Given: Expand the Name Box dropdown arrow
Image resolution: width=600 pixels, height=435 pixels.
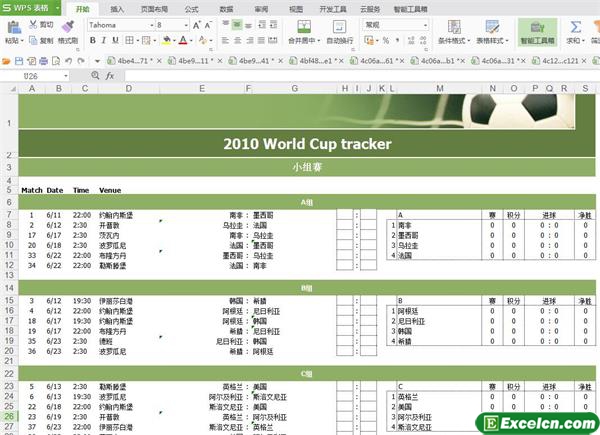Looking at the screenshot, I should pos(66,76).
